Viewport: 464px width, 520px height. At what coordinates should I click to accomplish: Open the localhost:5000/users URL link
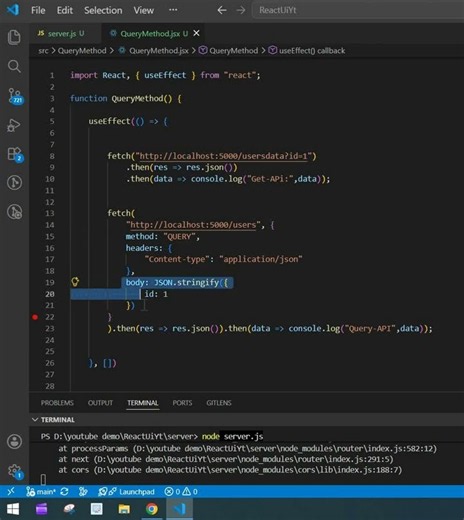point(193,225)
